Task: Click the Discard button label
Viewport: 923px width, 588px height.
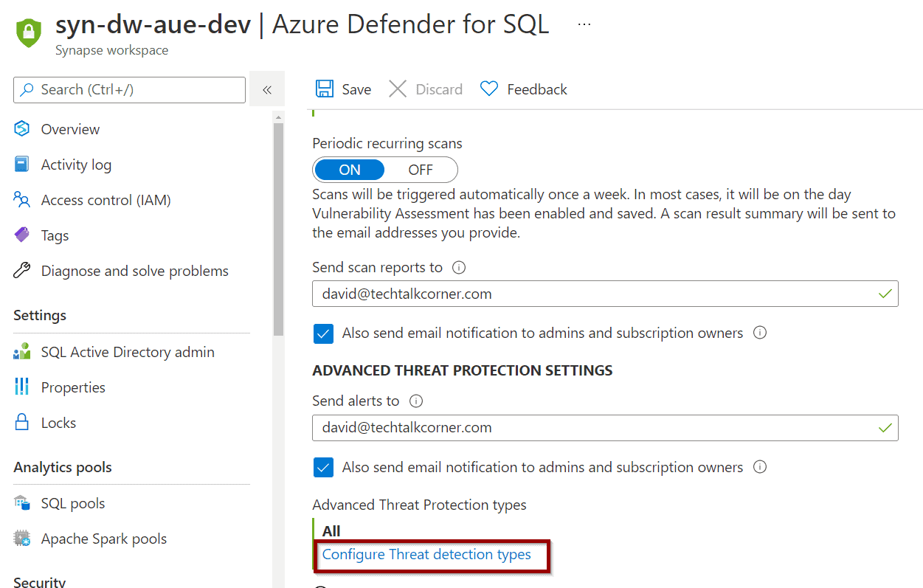Action: [439, 89]
